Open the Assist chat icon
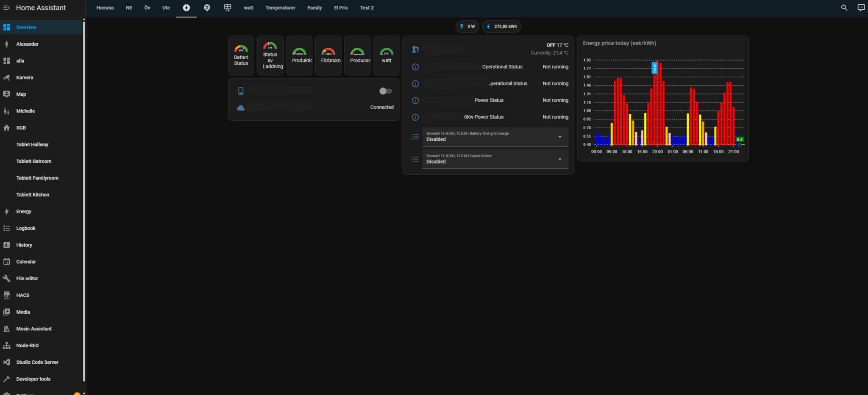 click(861, 8)
